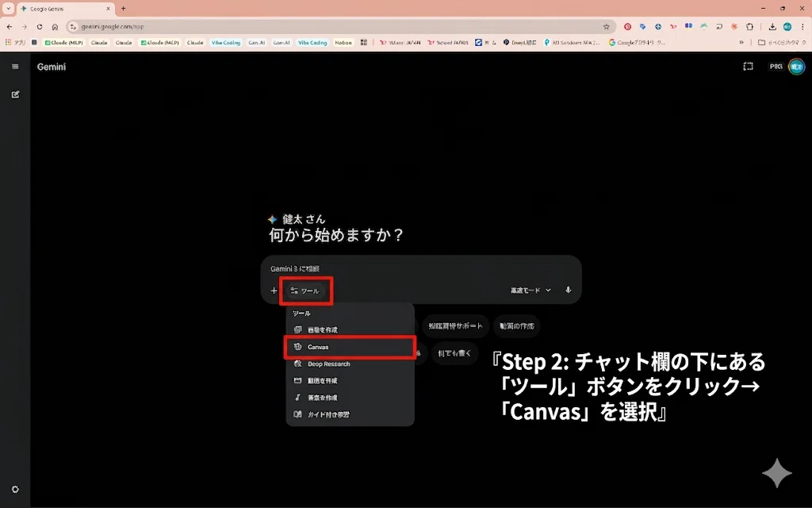Viewport: 812px width, 508px height.
Task: Click the suggestion chip left of 動画の作成
Action: tap(455, 326)
